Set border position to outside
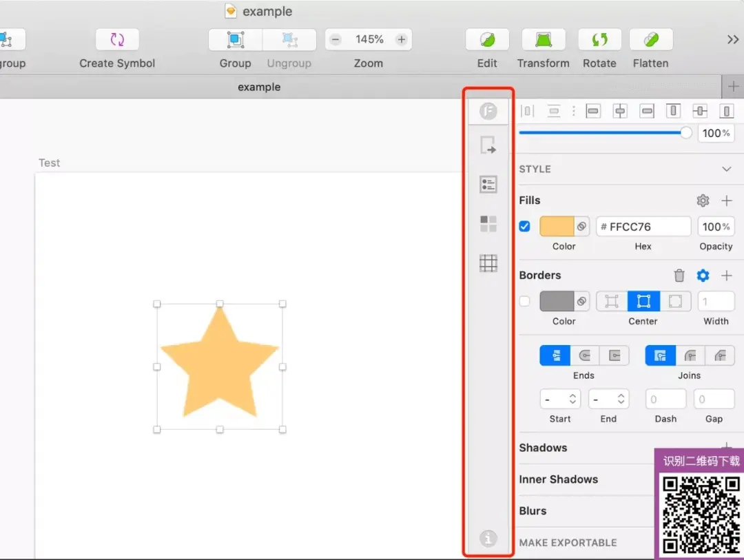The width and height of the screenshot is (744, 560). coord(675,302)
